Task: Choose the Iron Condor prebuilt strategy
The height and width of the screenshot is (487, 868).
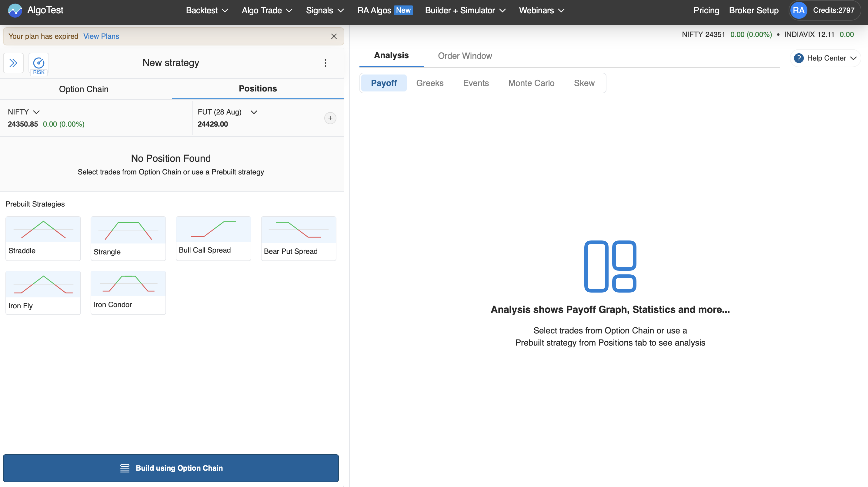Action: [x=128, y=292]
